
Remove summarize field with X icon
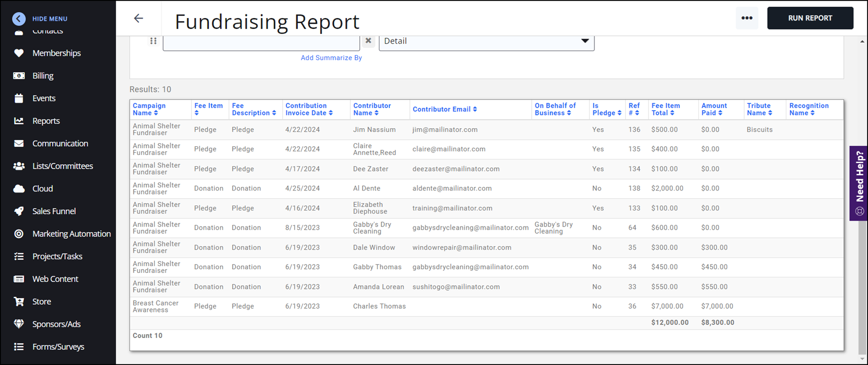(x=368, y=41)
